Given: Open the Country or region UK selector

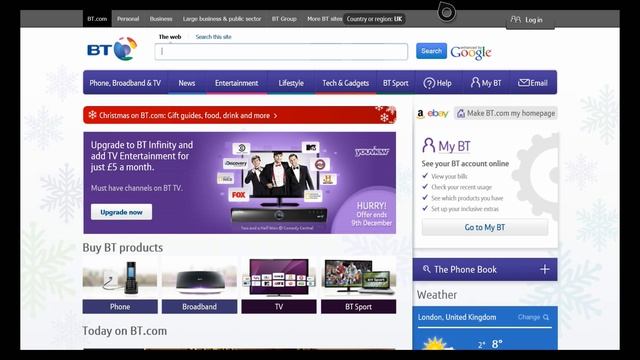Looking at the screenshot, I should [x=374, y=19].
